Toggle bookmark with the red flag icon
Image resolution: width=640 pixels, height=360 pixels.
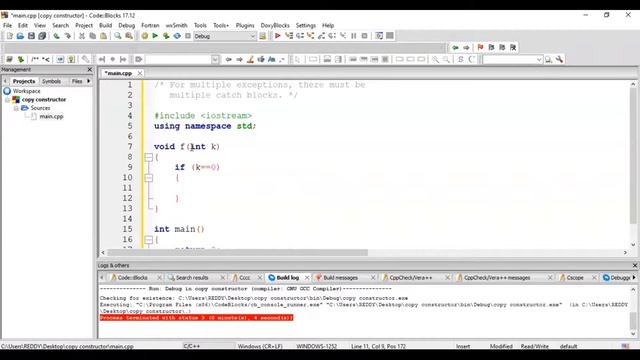[x=480, y=48]
